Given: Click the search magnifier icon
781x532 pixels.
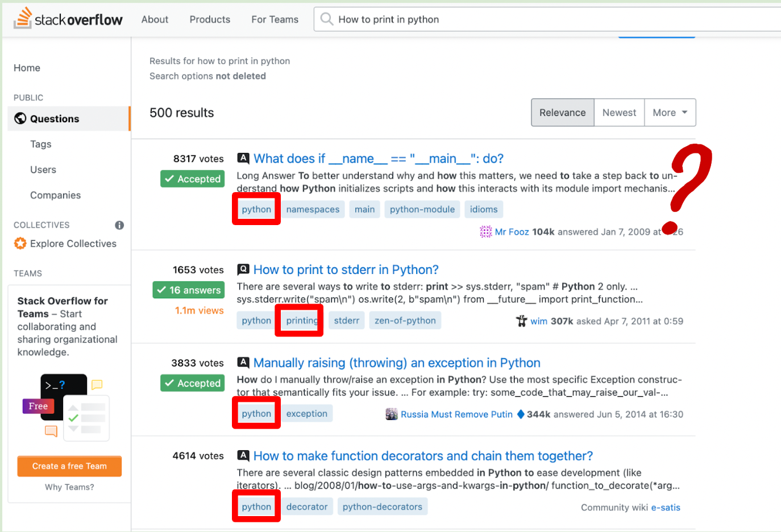Looking at the screenshot, I should (x=327, y=19).
